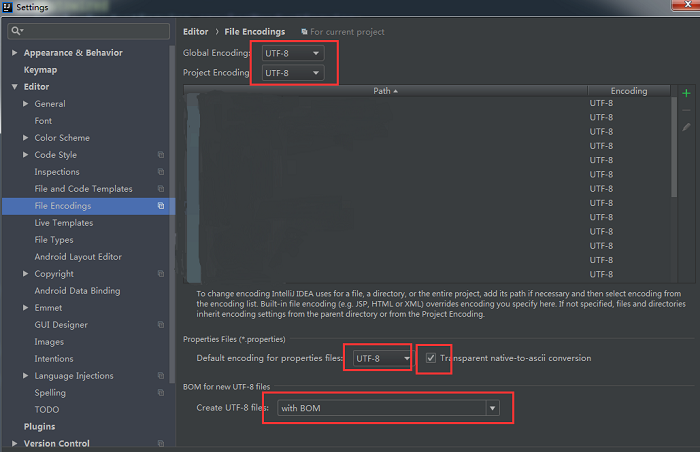Open Default encoding for properties files dropdown
The width and height of the screenshot is (700, 452).
pos(382,358)
